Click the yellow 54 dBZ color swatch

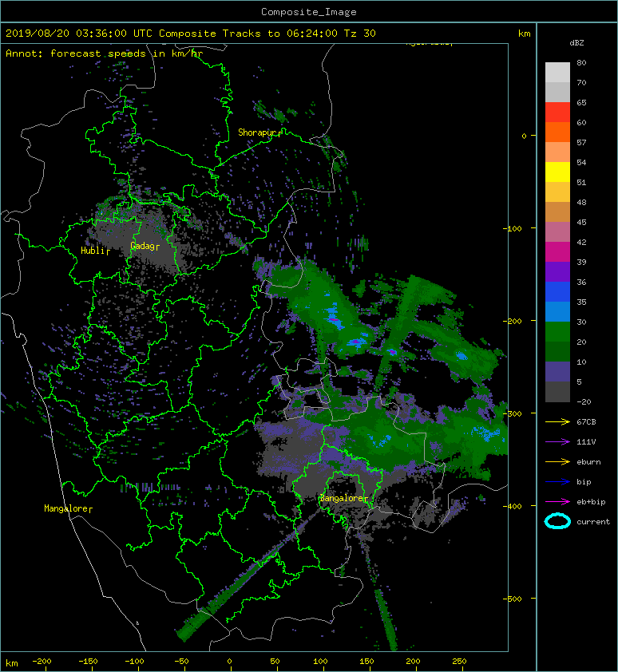coord(557,172)
